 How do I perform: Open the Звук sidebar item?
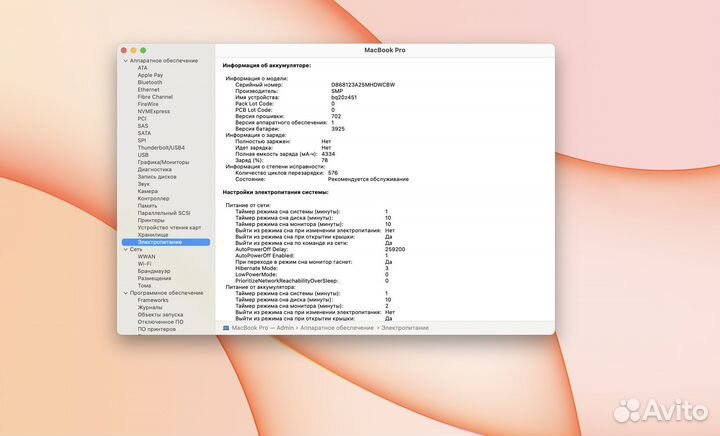[143, 184]
